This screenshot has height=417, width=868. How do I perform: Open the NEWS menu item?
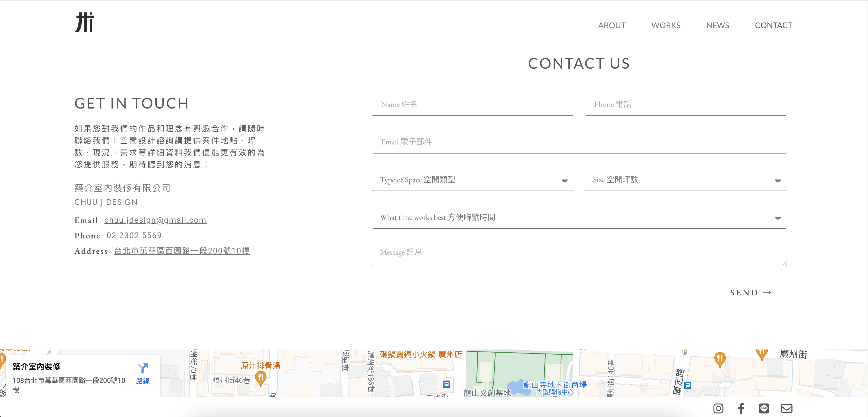click(718, 26)
